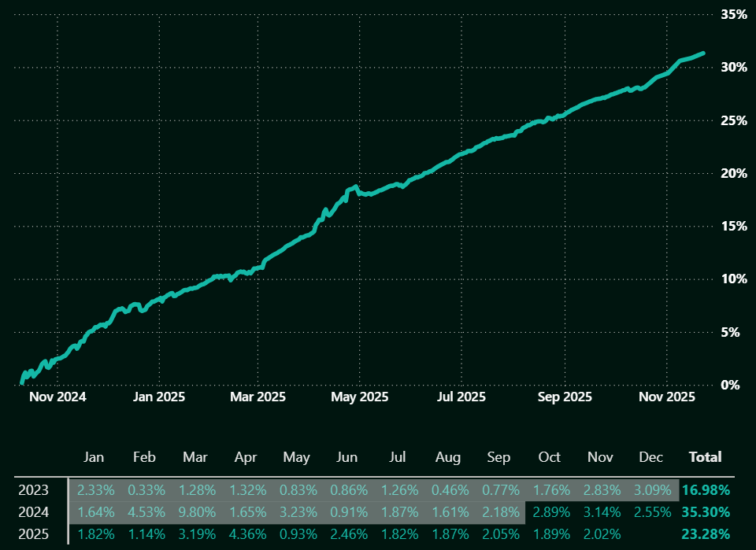The height and width of the screenshot is (550, 756).
Task: Select the 3.09% cell for December 2023
Action: pos(650,490)
